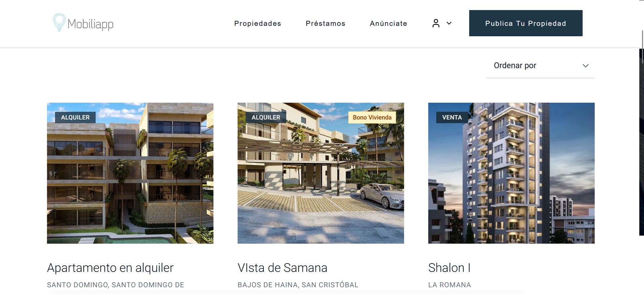Click the Mobiliapp logo text

(x=90, y=24)
